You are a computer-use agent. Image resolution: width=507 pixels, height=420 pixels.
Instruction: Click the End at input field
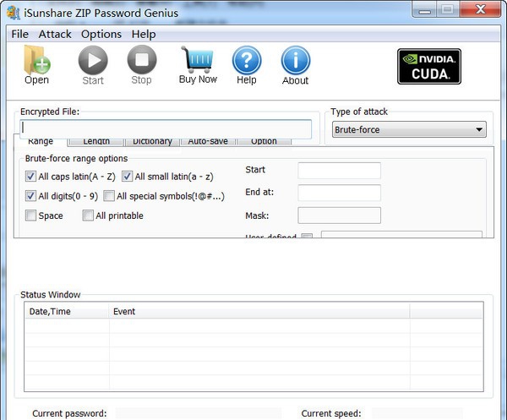(x=339, y=193)
